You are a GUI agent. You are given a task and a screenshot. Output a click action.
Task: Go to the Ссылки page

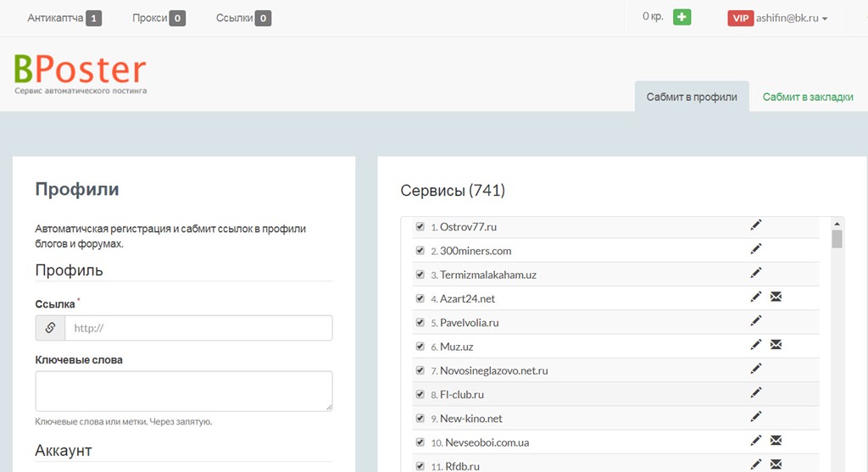click(235, 18)
